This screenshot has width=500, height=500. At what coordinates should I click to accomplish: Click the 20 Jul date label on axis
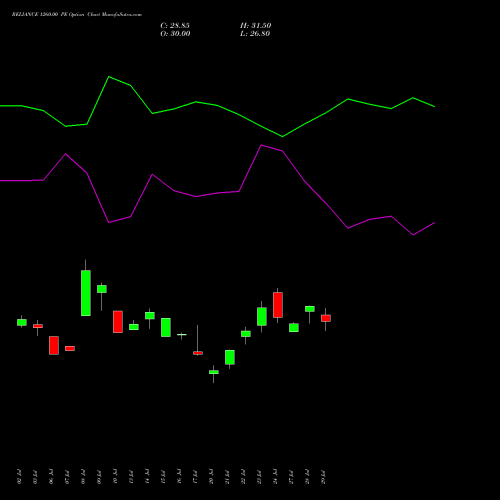pos(211,477)
